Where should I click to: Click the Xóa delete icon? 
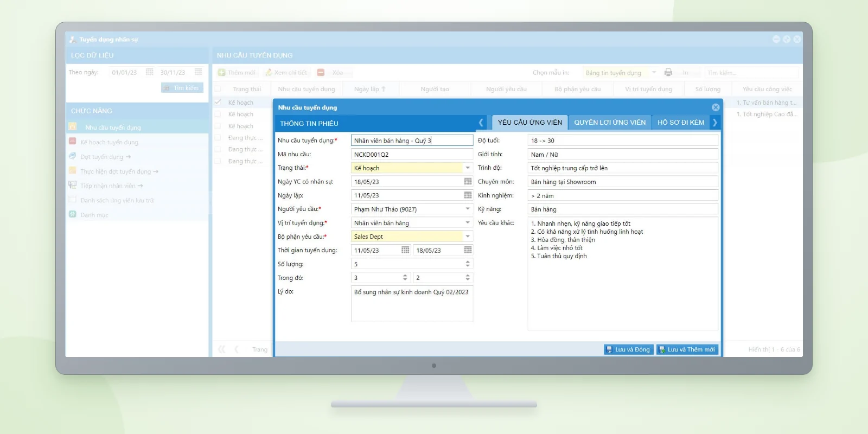point(321,73)
